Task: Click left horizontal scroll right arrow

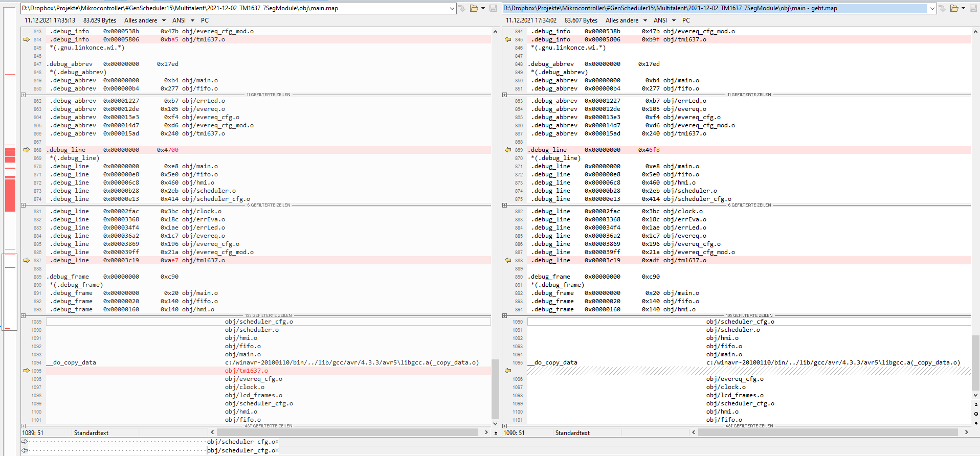Action: click(486, 432)
